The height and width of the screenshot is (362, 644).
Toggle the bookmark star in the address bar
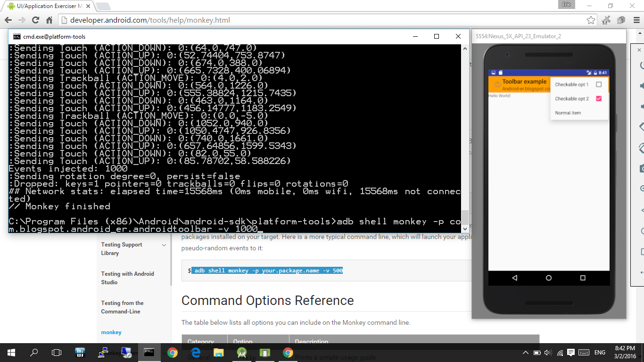tap(591, 20)
